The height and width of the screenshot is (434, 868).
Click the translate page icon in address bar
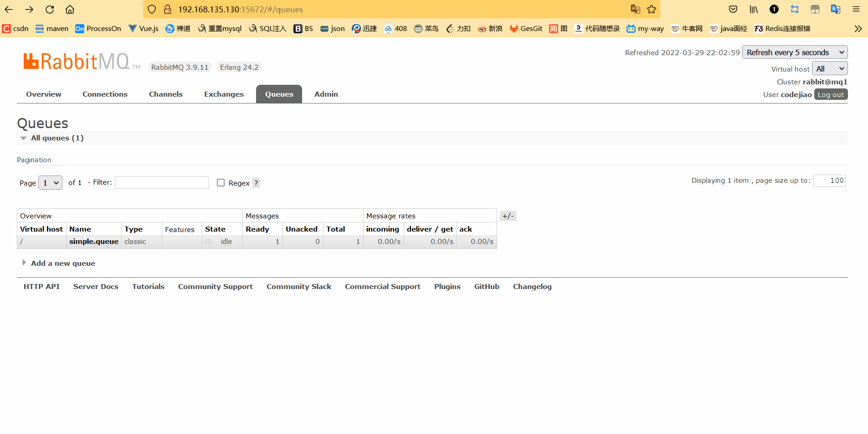(636, 9)
